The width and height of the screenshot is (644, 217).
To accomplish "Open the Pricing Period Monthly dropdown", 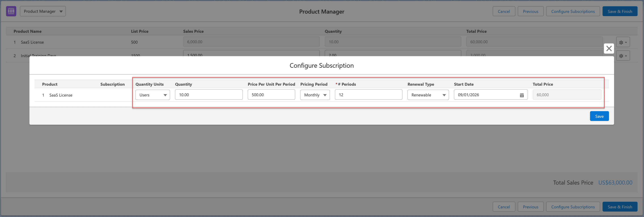I will click(x=315, y=95).
